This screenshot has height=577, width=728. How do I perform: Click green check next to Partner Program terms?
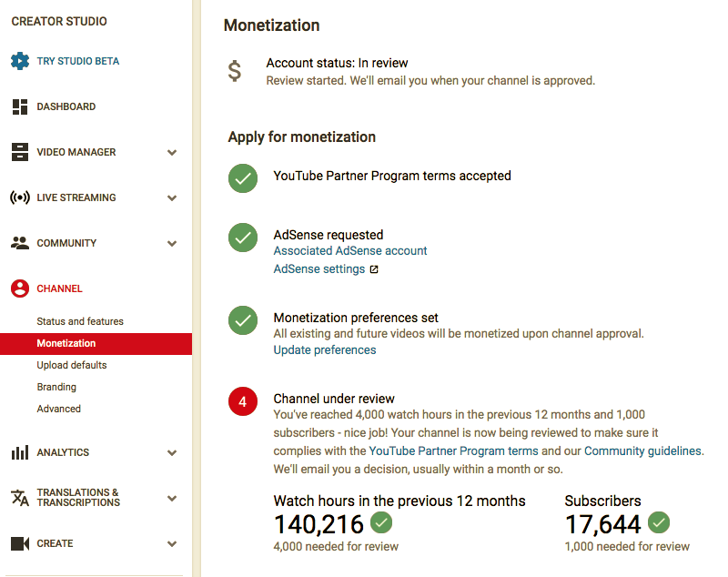pos(243,178)
